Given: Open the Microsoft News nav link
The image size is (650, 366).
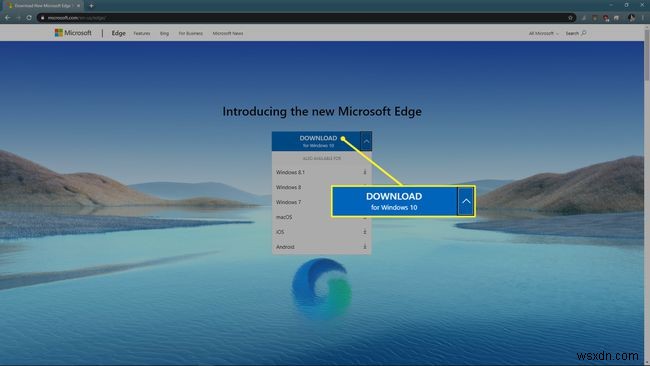Looking at the screenshot, I should pyautogui.click(x=228, y=33).
